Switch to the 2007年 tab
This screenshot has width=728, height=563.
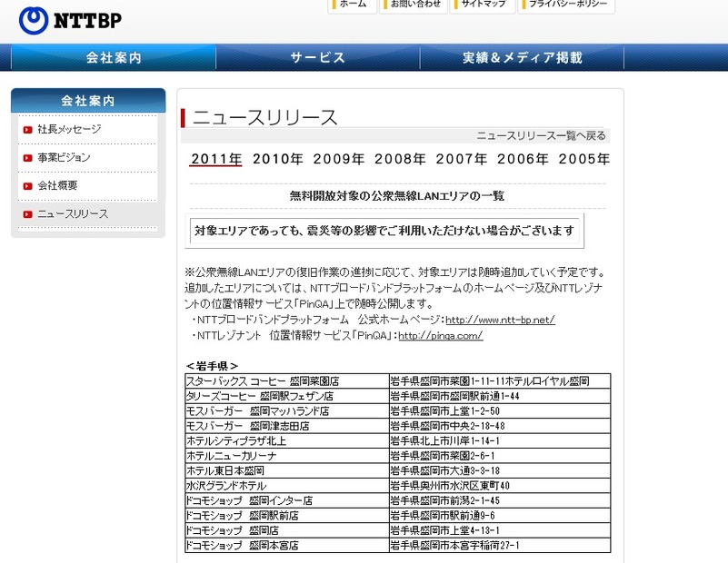point(461,159)
